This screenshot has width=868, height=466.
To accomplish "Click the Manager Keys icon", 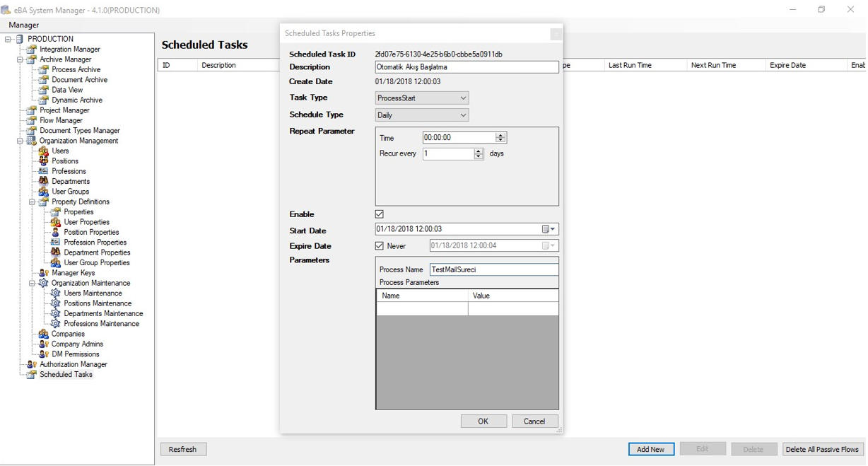I will pyautogui.click(x=44, y=273).
